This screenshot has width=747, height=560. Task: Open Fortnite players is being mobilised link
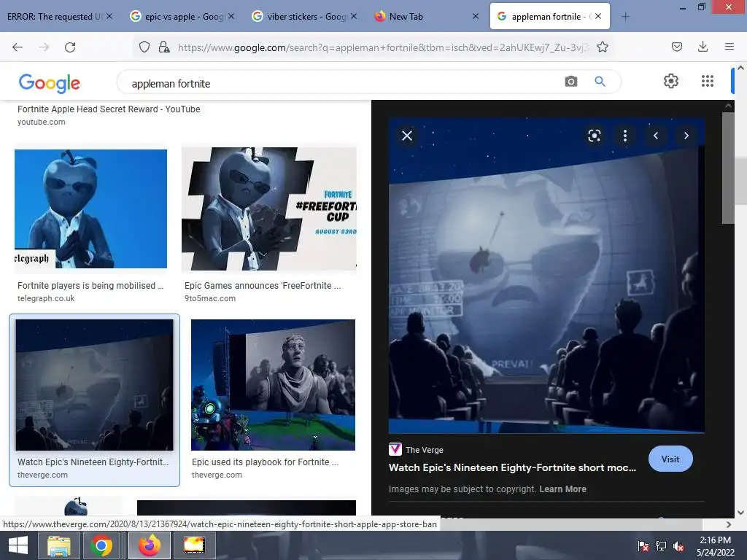coord(90,285)
